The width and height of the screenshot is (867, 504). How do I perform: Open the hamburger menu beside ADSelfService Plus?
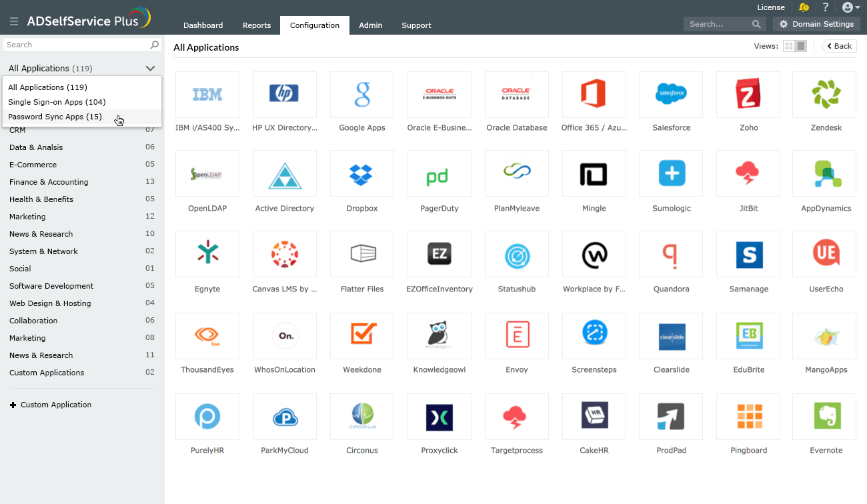click(14, 21)
